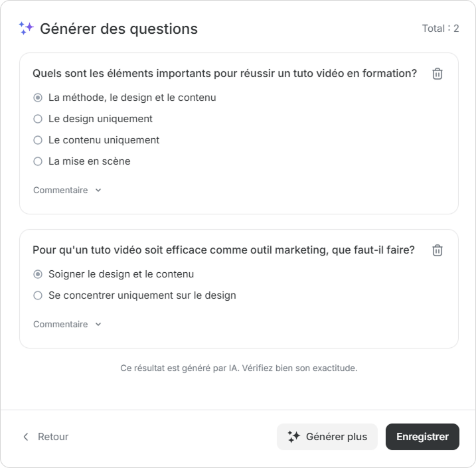476x468 pixels.
Task: Choose "Le contenu uniquement" option
Action: tap(38, 140)
